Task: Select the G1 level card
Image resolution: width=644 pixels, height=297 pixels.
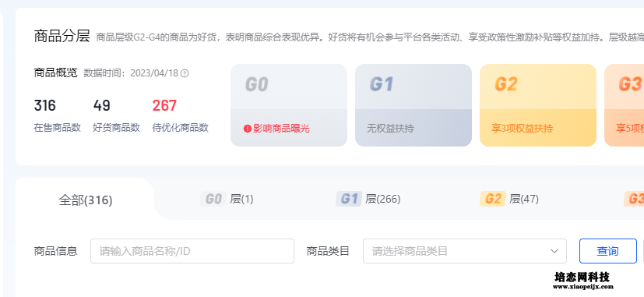Action: [413, 105]
